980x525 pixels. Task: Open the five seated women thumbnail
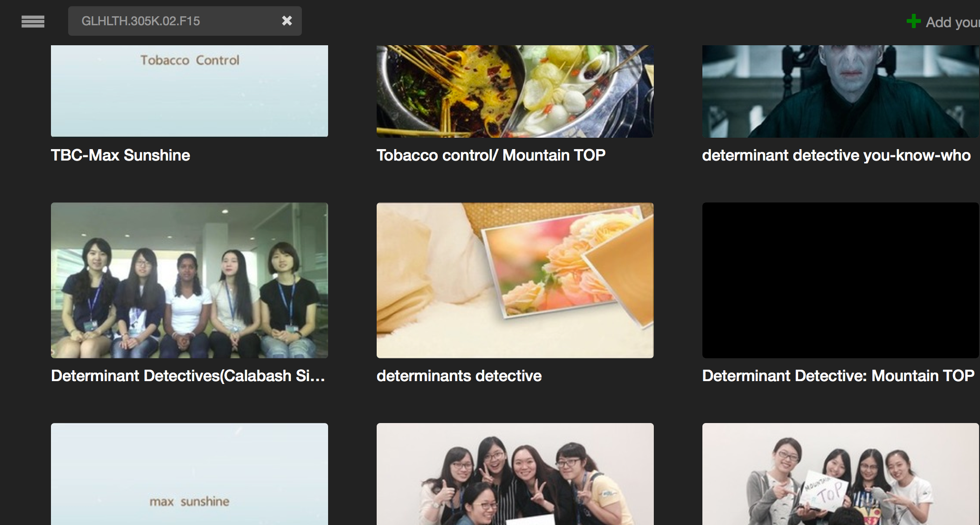pos(190,280)
